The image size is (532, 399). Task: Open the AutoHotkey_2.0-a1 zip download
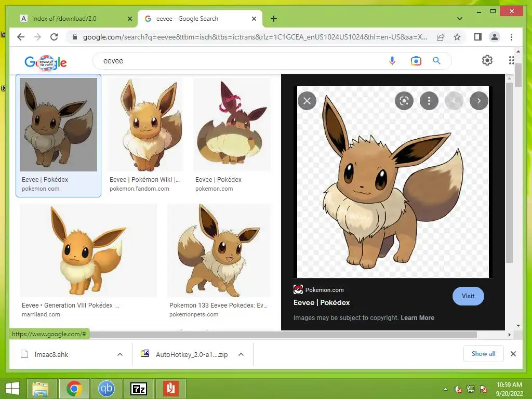(185, 354)
